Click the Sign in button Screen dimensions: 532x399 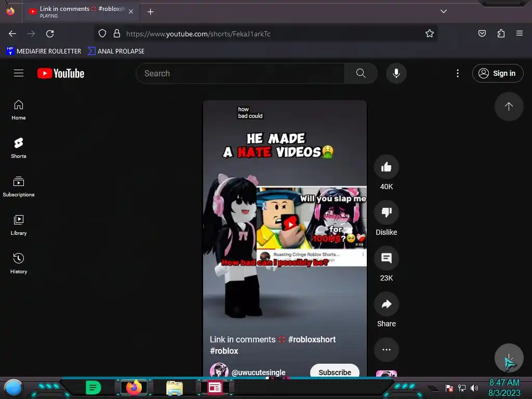[497, 73]
